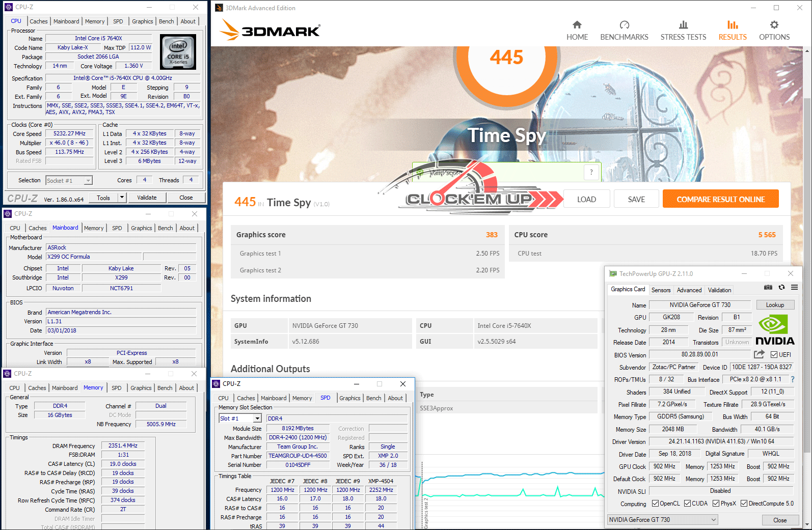The image size is (812, 530).
Task: Toggle the PhysX checkbox
Action: pyautogui.click(x=716, y=504)
